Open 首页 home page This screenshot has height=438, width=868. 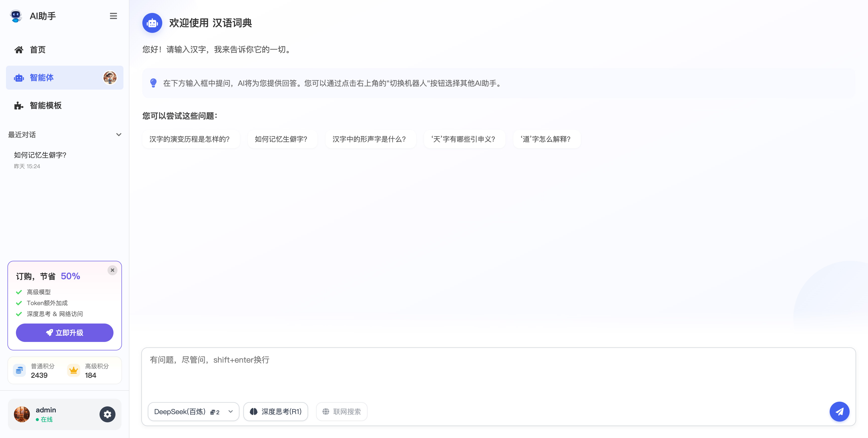pos(64,50)
